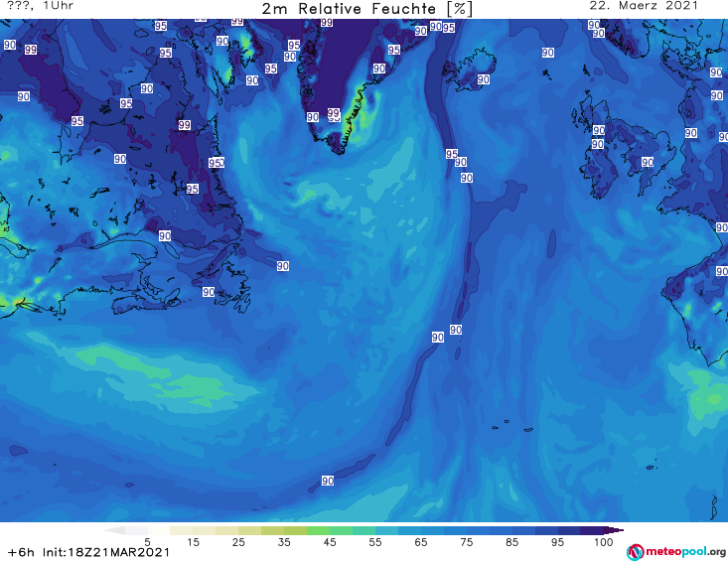This screenshot has height=562, width=728.
Task: Click the '???, 1Uhr' time label
Action: click(x=40, y=6)
